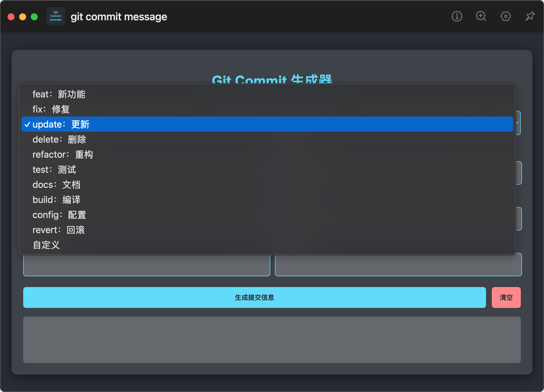Image resolution: width=544 pixels, height=392 pixels.
Task: Select the checked update: 更新 option
Action: click(267, 124)
